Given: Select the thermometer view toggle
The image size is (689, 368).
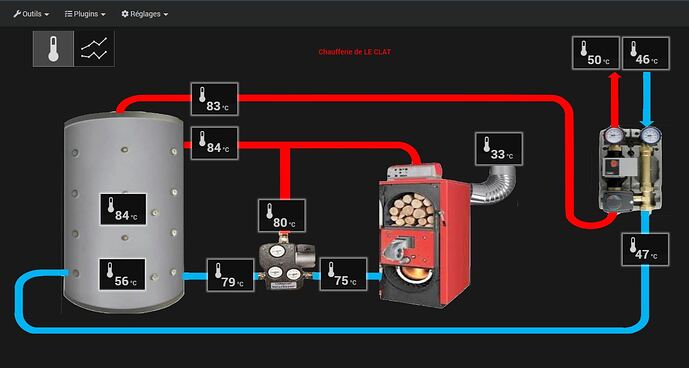Looking at the screenshot, I should pos(53,49).
